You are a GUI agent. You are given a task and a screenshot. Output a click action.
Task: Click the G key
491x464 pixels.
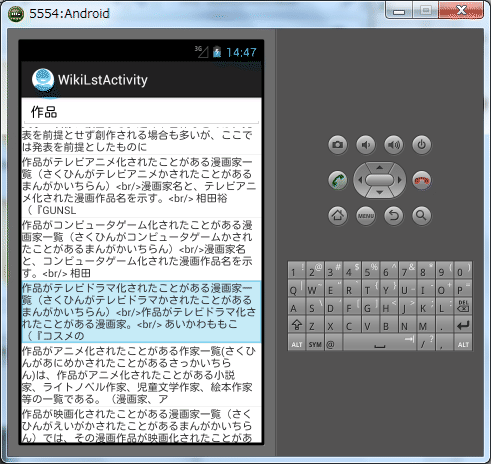click(370, 306)
